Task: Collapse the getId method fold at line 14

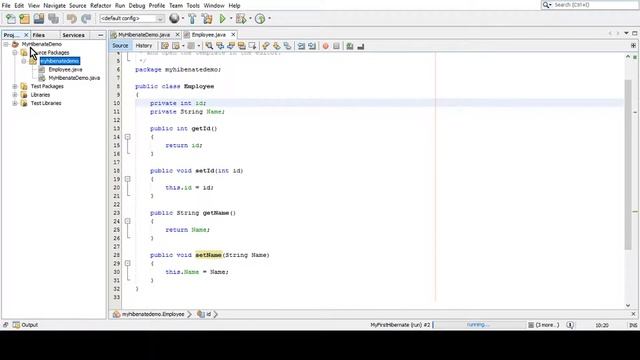Action: (x=127, y=137)
